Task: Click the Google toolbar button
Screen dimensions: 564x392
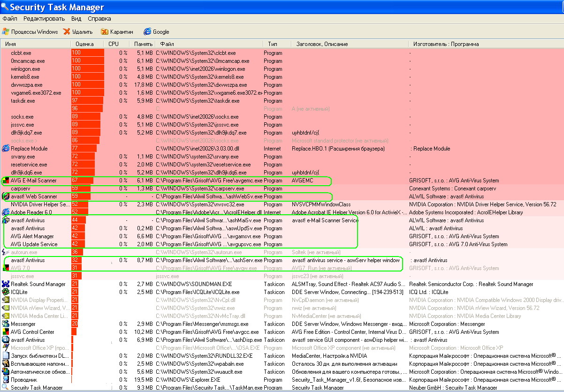Action: (x=157, y=32)
